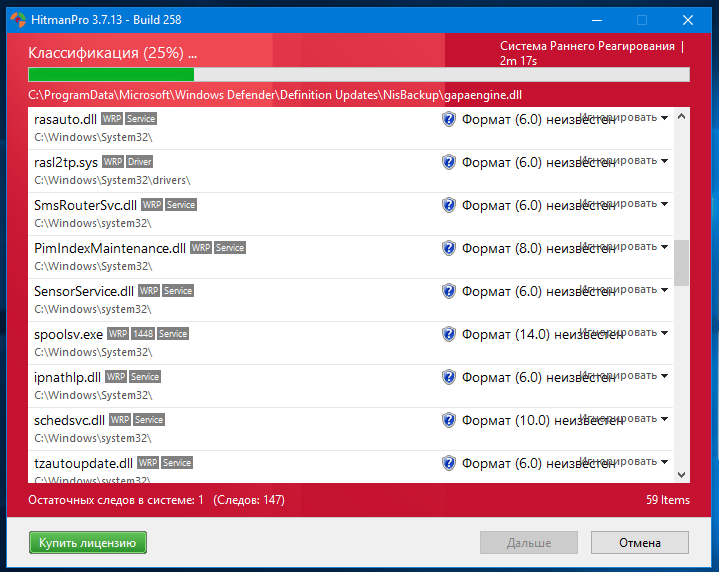Select the rasauto.dll file name
Screen dimensions: 719x572
coord(65,119)
